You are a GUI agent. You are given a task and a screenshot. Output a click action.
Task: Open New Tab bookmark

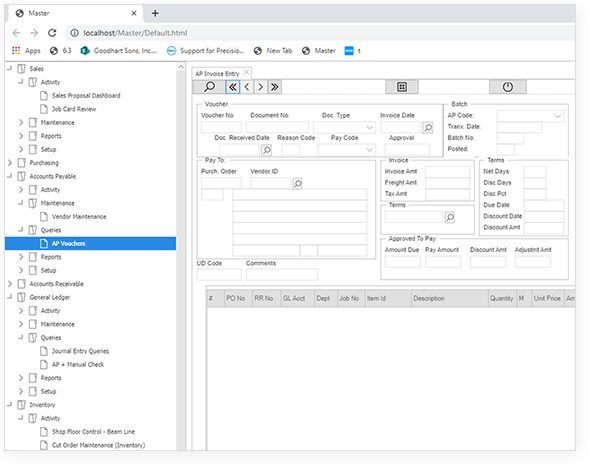pos(273,51)
